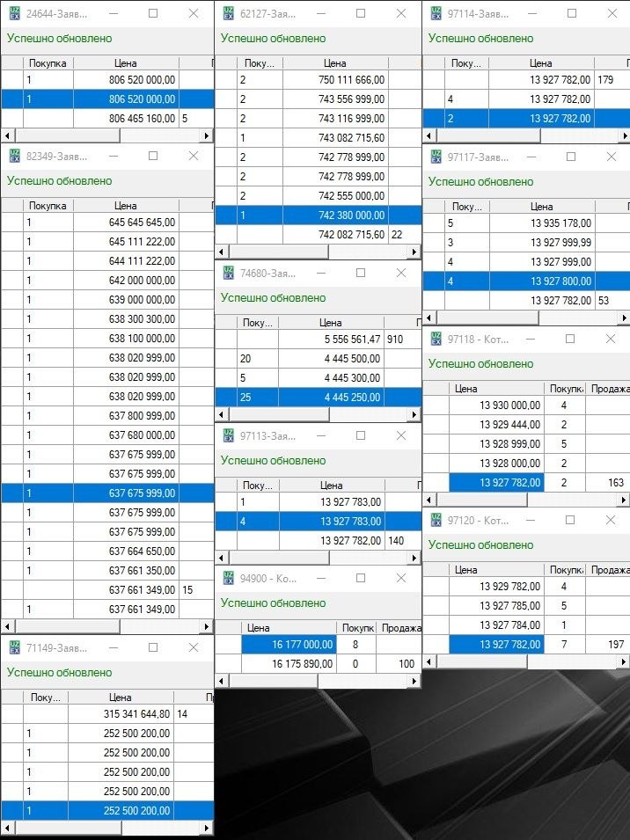
Task: Click the UZEX icon of window 97113
Action: [228, 436]
